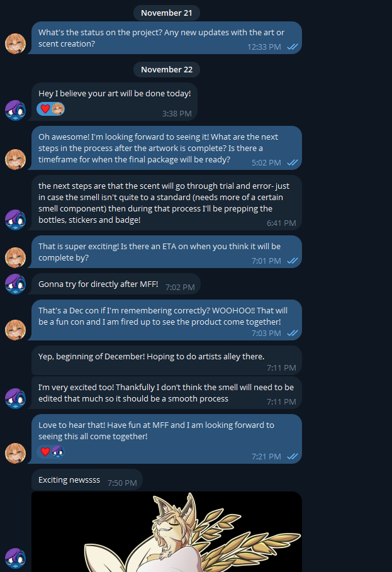Click orange avatar next to "Love to hear that!"
The height and width of the screenshot is (572, 392).
[15, 453]
